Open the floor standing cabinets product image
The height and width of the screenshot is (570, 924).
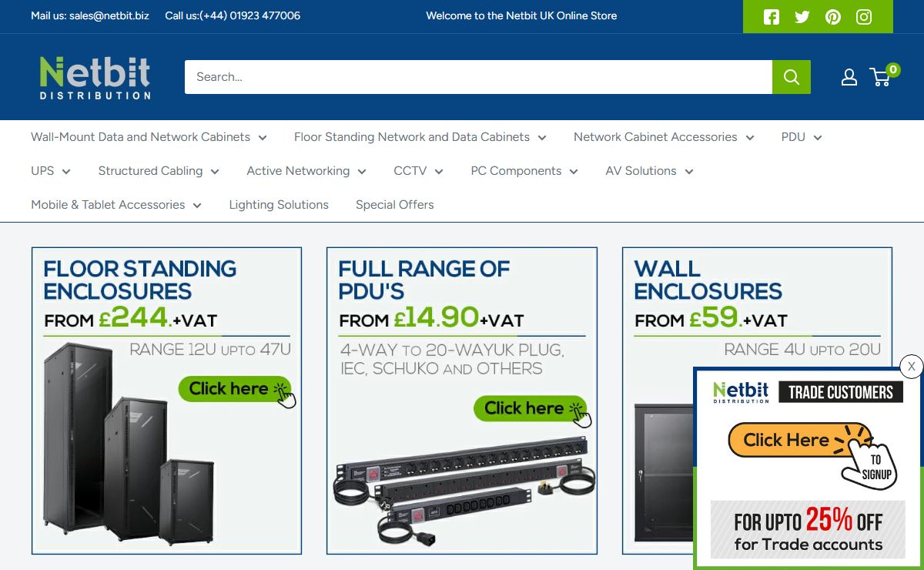coord(129,445)
